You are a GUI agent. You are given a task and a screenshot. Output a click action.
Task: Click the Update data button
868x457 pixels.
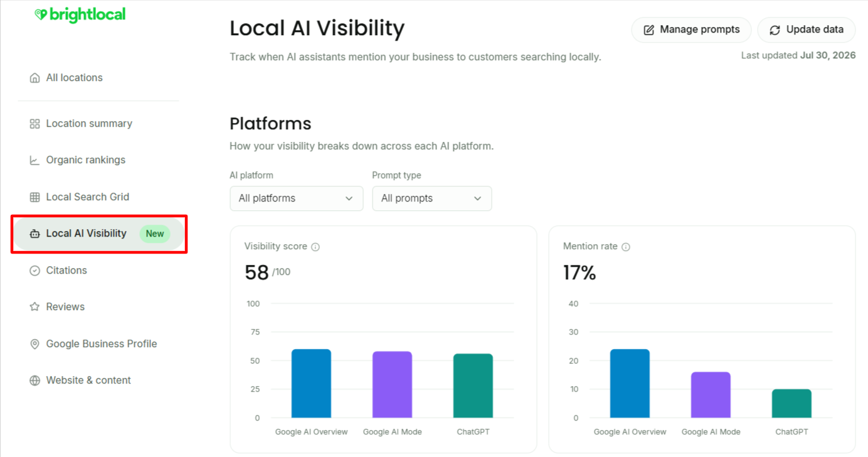tap(807, 30)
